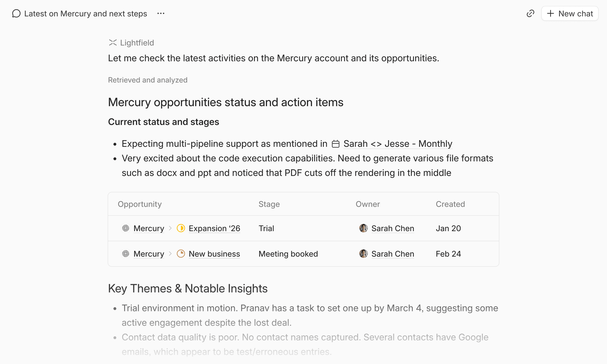Click the Opportunity column header

click(x=140, y=204)
